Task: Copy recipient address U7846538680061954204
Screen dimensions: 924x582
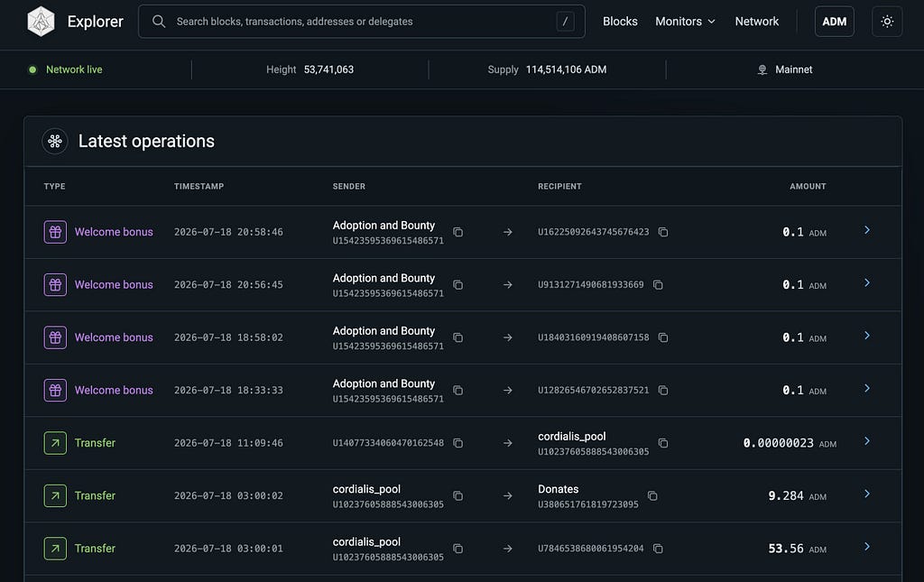Action: click(658, 549)
